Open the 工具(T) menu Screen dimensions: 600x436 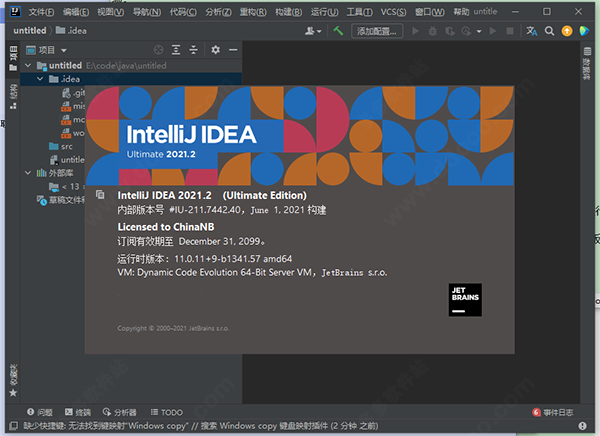coord(359,12)
